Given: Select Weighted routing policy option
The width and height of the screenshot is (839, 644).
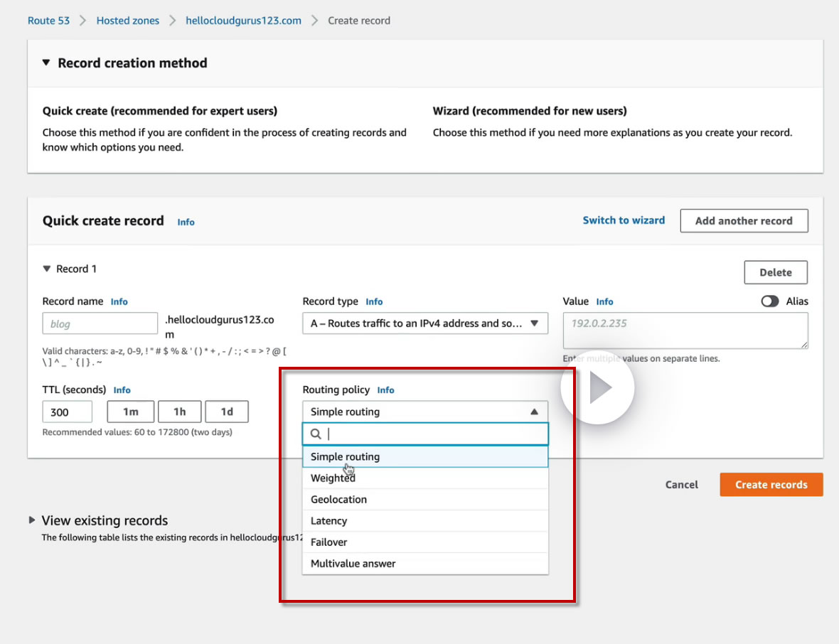Looking at the screenshot, I should point(333,478).
